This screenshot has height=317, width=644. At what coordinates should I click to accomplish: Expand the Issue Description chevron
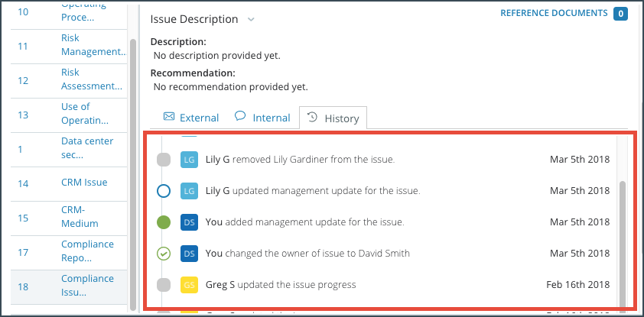(251, 19)
